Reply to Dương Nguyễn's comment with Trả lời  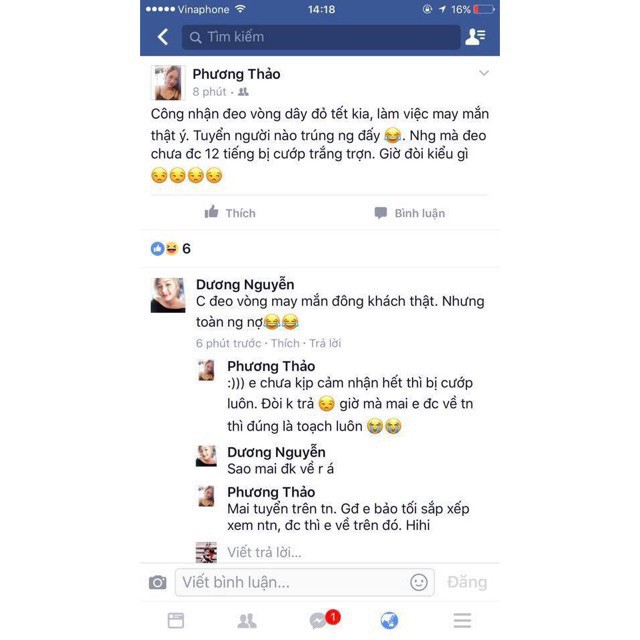pos(325,343)
